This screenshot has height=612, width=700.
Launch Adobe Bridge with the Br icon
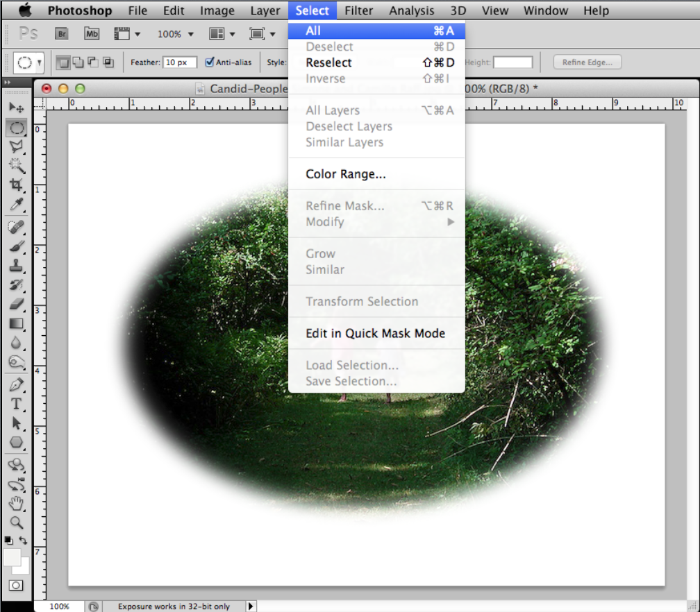pyautogui.click(x=61, y=33)
